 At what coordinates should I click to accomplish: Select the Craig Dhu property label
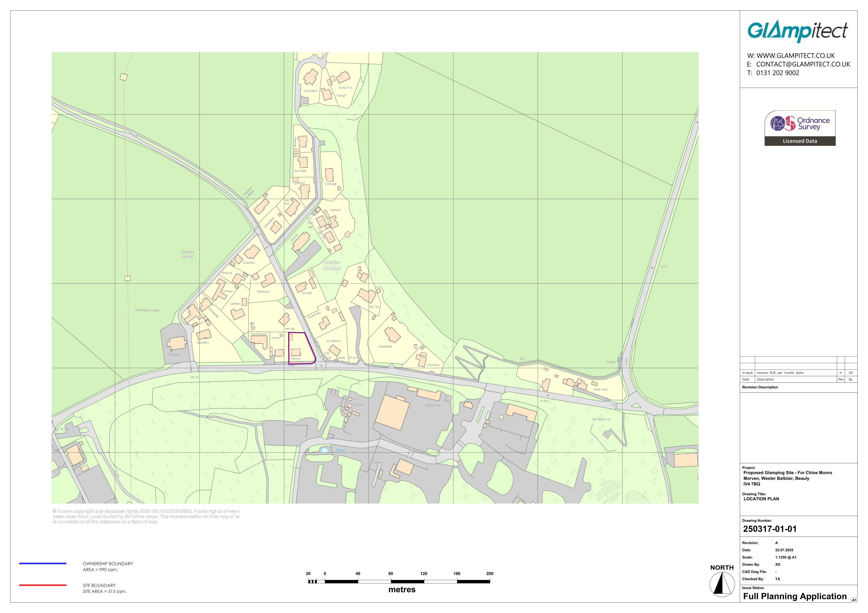point(345,87)
